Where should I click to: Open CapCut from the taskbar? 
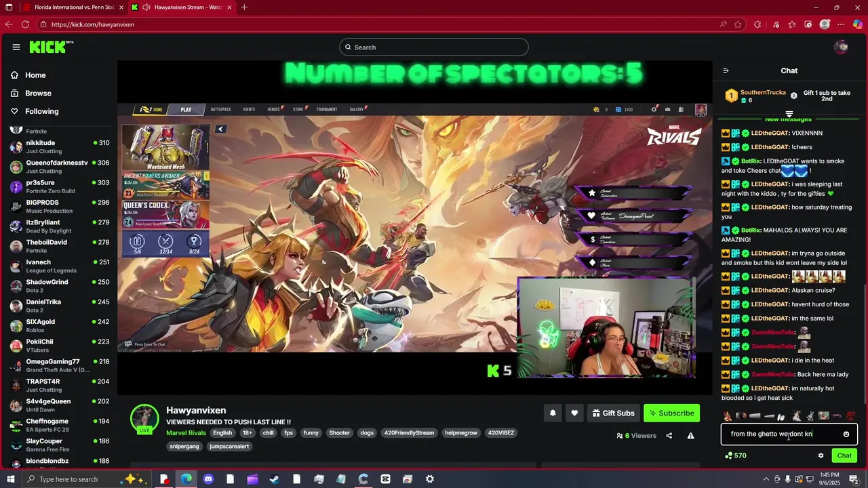tap(385, 479)
